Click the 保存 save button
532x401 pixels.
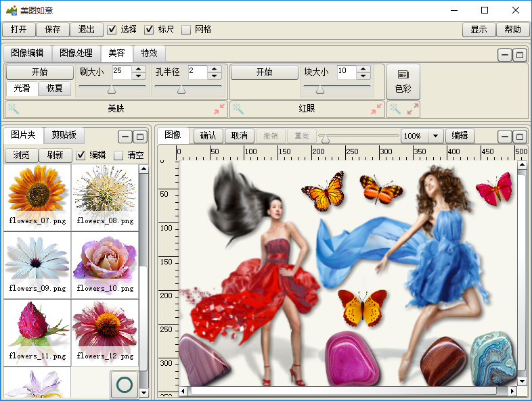point(53,30)
